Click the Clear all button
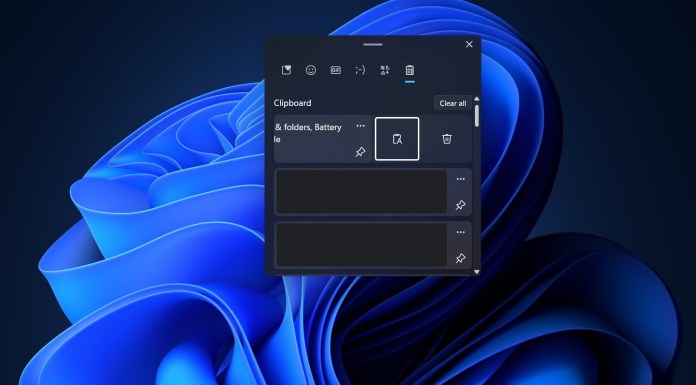Screen dimensions: 696x385 [x=453, y=103]
